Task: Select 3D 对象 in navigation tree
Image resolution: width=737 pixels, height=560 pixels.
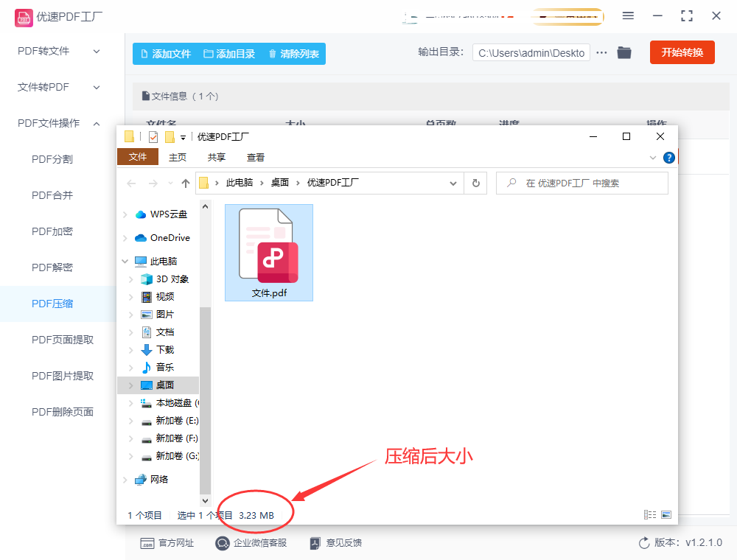Action: click(x=172, y=279)
